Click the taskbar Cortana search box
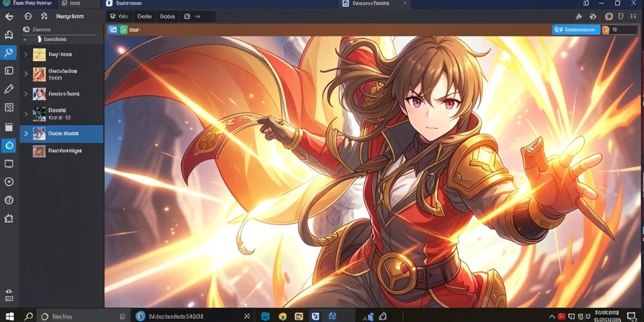 point(82,316)
